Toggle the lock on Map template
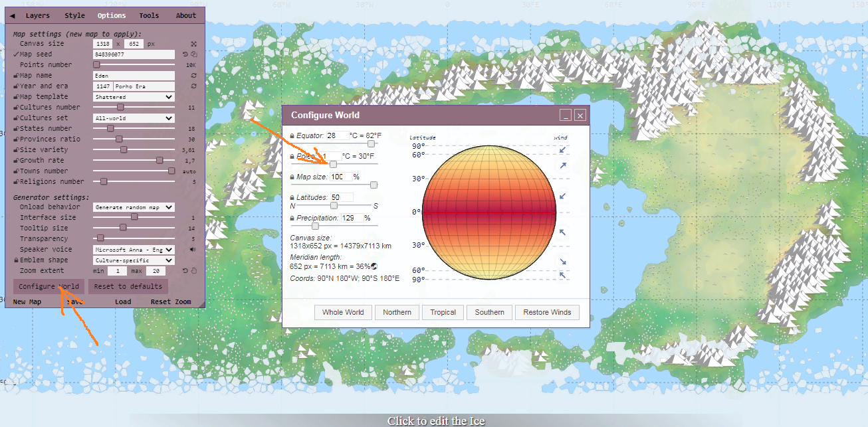The height and width of the screenshot is (427, 868). click(x=16, y=97)
